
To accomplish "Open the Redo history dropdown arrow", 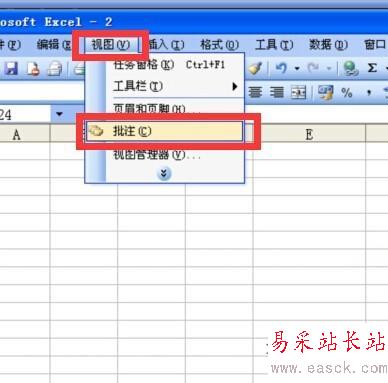I will 329,69.
